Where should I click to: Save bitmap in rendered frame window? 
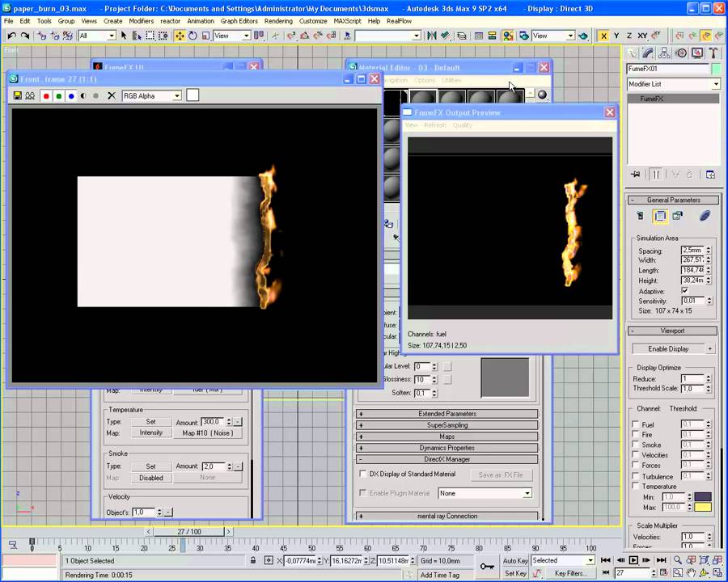click(x=18, y=95)
